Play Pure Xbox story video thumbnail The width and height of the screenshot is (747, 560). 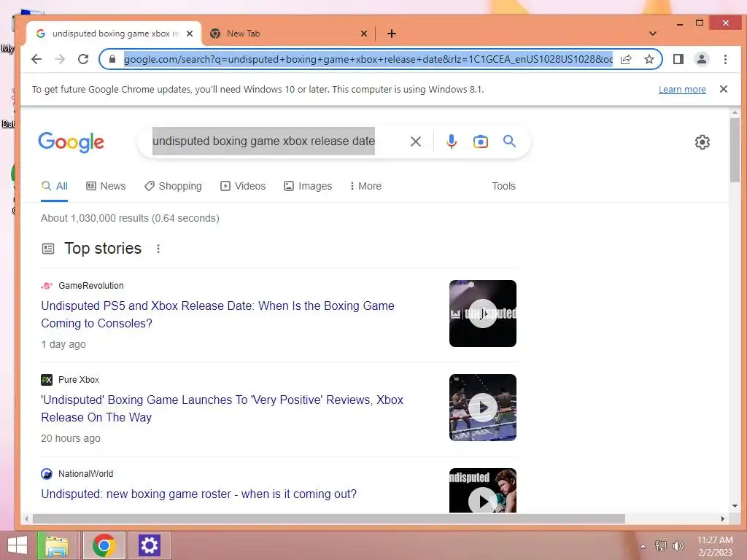click(x=483, y=408)
